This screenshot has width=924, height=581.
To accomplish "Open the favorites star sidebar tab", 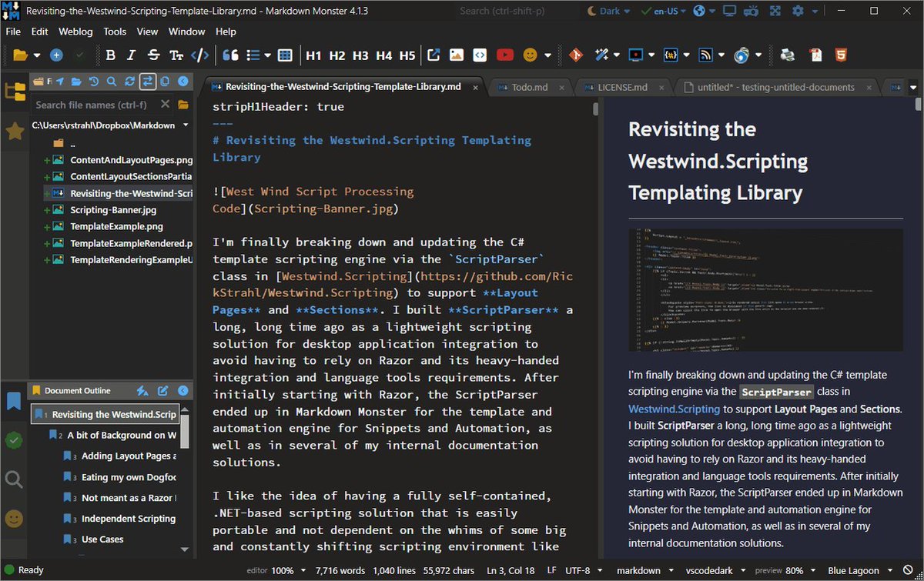I will pyautogui.click(x=14, y=132).
